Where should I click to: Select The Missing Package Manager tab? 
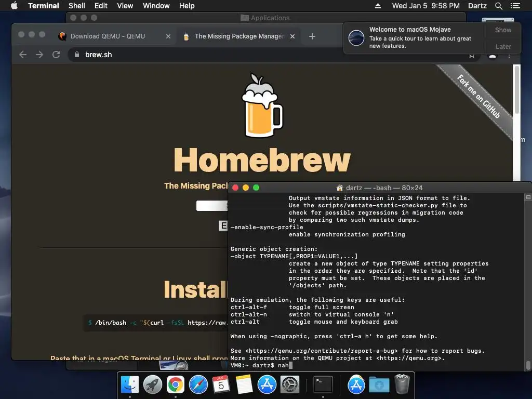239,36
